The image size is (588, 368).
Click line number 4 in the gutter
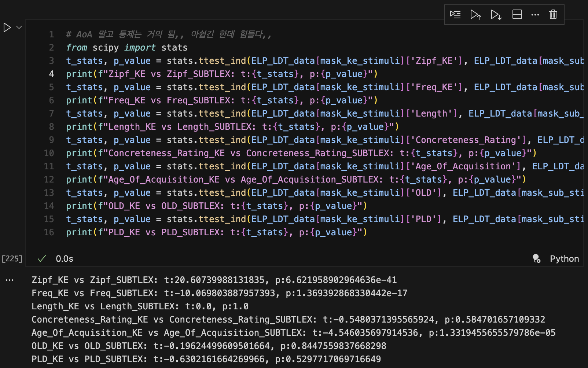[x=51, y=74]
